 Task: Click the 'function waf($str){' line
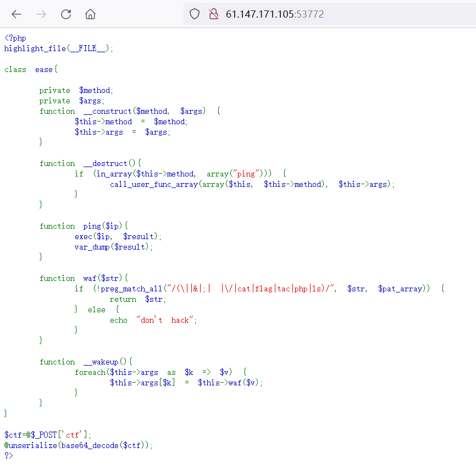(x=84, y=279)
